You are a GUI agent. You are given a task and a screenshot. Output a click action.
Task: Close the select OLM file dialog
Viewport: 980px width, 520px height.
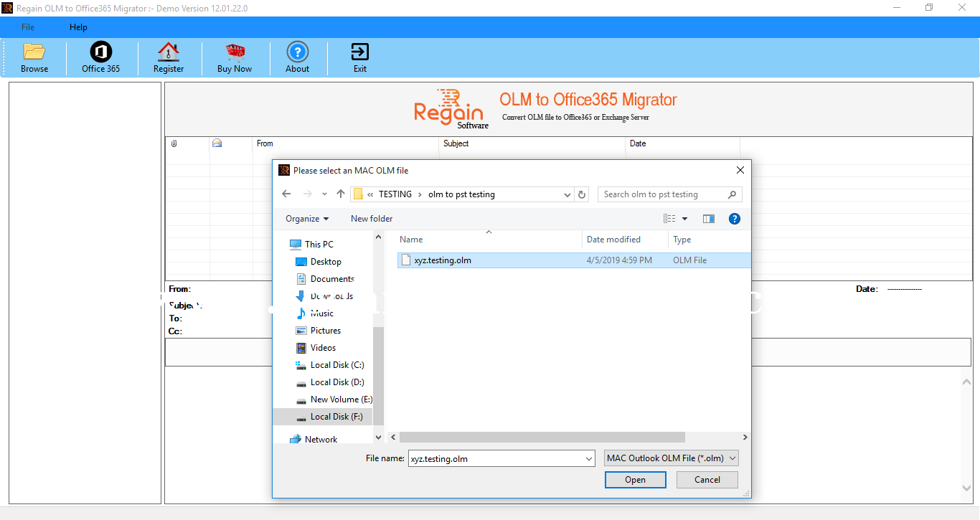(x=740, y=170)
